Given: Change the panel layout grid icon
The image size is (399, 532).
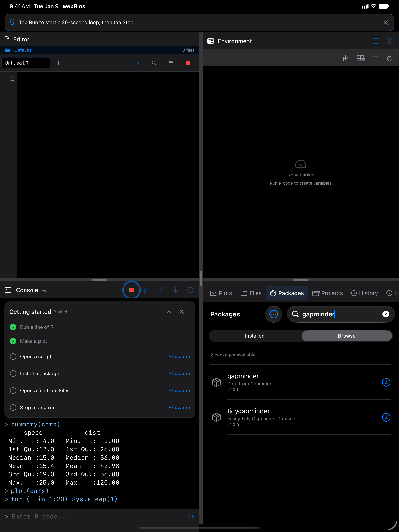Looking at the screenshot, I should coord(376,41).
